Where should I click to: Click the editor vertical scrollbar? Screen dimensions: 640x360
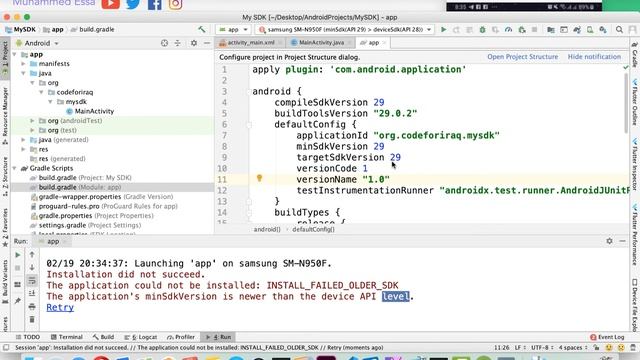point(626,102)
